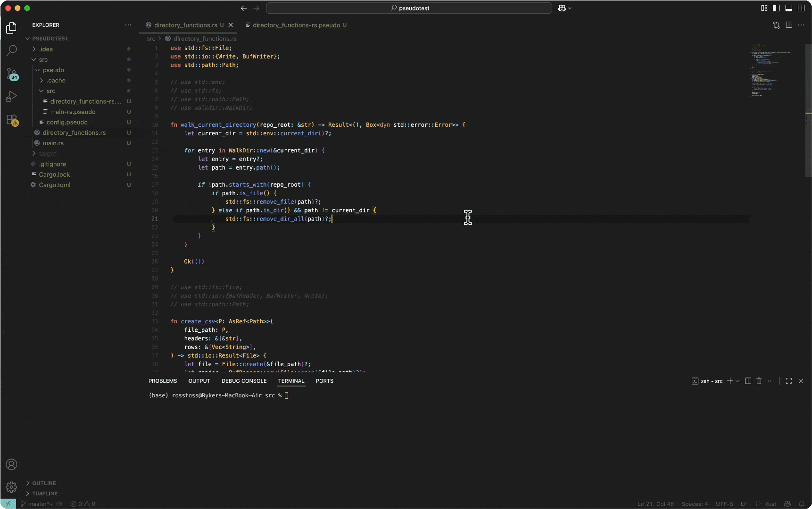This screenshot has height=509, width=812.
Task: Open notifications bell in status bar
Action: (x=802, y=504)
